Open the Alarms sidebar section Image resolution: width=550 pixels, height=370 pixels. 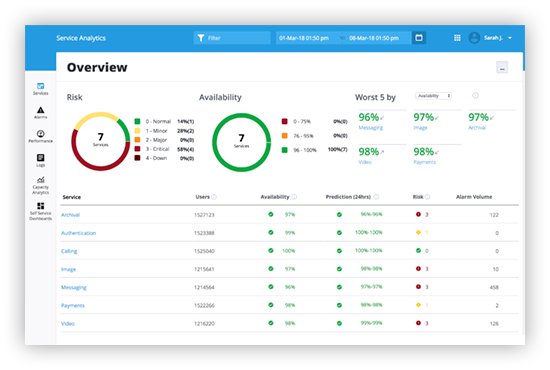click(41, 113)
